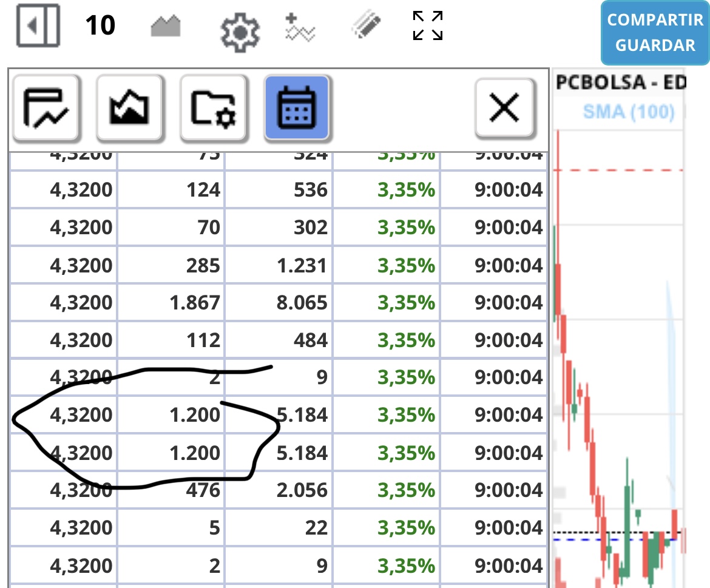This screenshot has height=588, width=710.
Task: Select the volume cell 124
Action: click(x=171, y=190)
